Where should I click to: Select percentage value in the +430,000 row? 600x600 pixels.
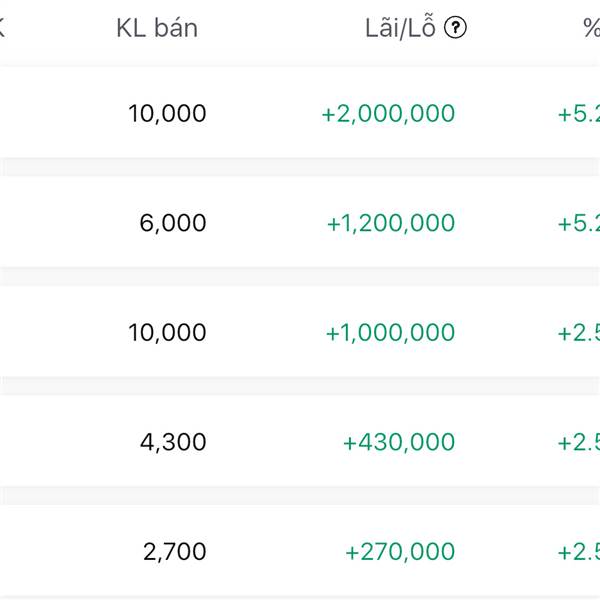579,442
